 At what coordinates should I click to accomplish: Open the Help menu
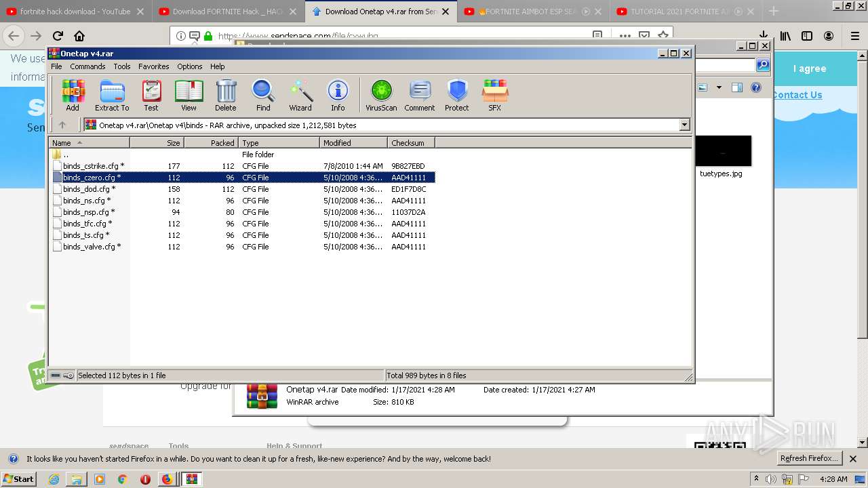[217, 66]
